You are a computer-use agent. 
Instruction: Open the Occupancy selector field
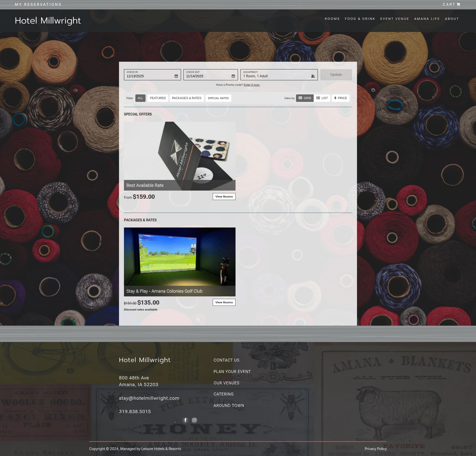point(279,75)
